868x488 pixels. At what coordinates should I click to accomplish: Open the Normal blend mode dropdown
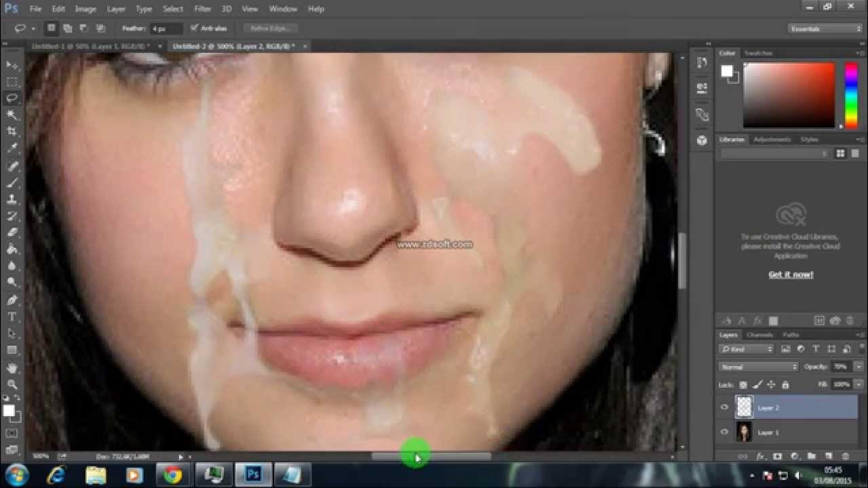[759, 367]
